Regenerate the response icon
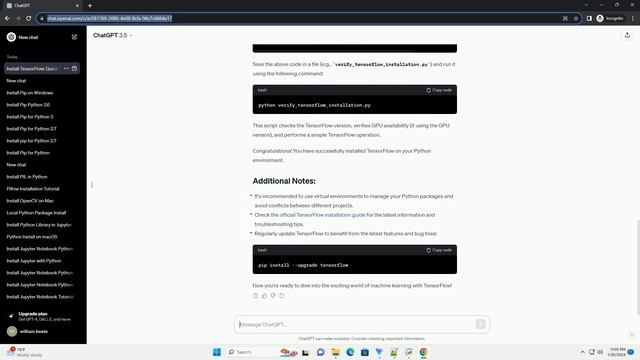Viewport: 640px width, 360px height. coord(282,296)
